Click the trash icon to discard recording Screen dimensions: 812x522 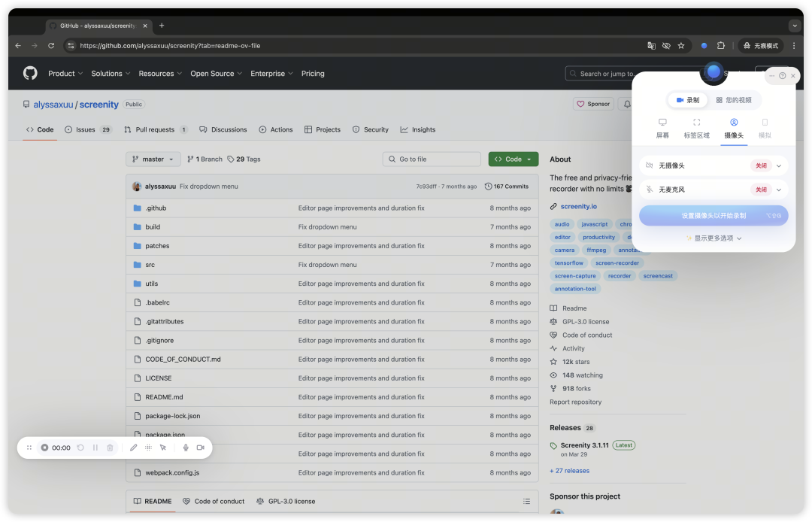[110, 448]
